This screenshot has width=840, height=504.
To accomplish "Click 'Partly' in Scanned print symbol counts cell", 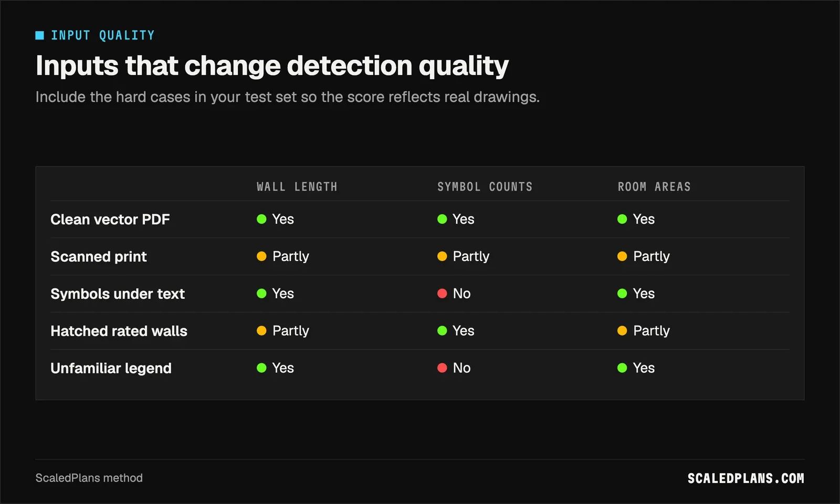I will [471, 257].
